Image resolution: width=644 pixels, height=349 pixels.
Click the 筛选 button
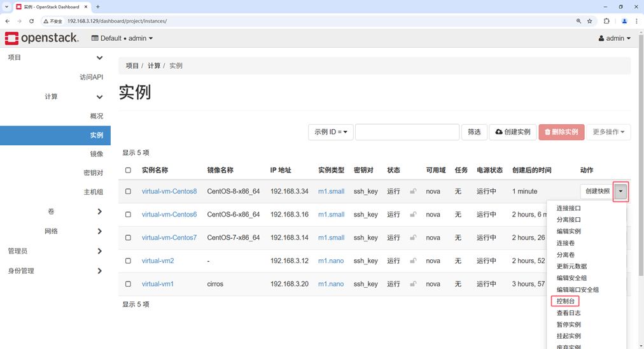coord(474,132)
